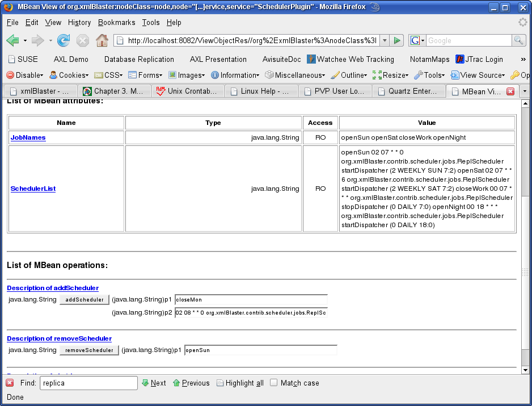Show more bookmarks chevron
This screenshot has width=532, height=406.
coord(523,59)
